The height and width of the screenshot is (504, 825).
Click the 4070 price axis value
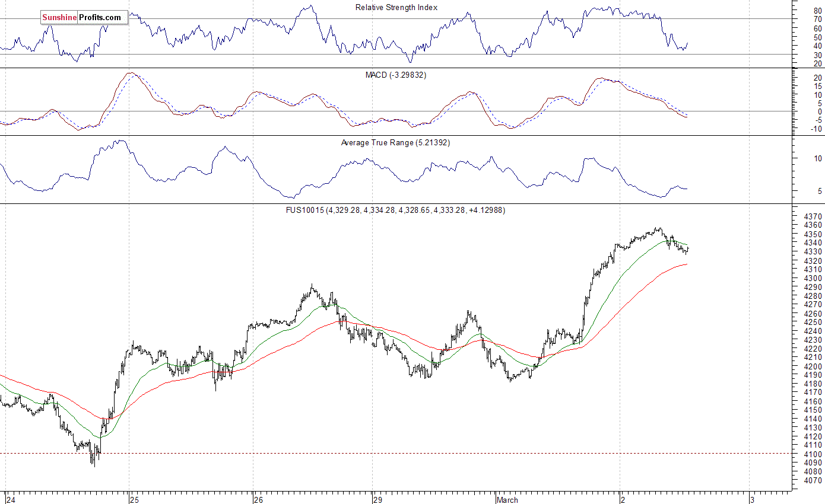[814, 480]
